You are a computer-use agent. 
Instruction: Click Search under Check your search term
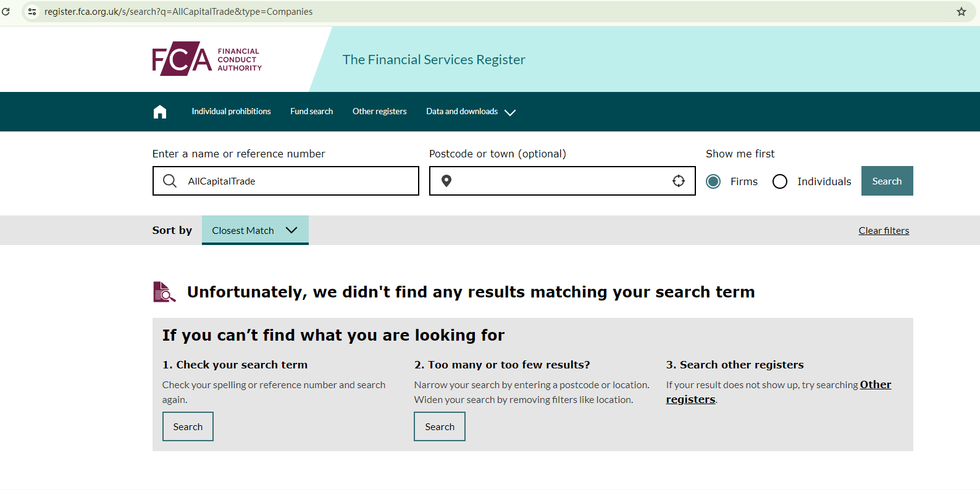[x=188, y=426]
